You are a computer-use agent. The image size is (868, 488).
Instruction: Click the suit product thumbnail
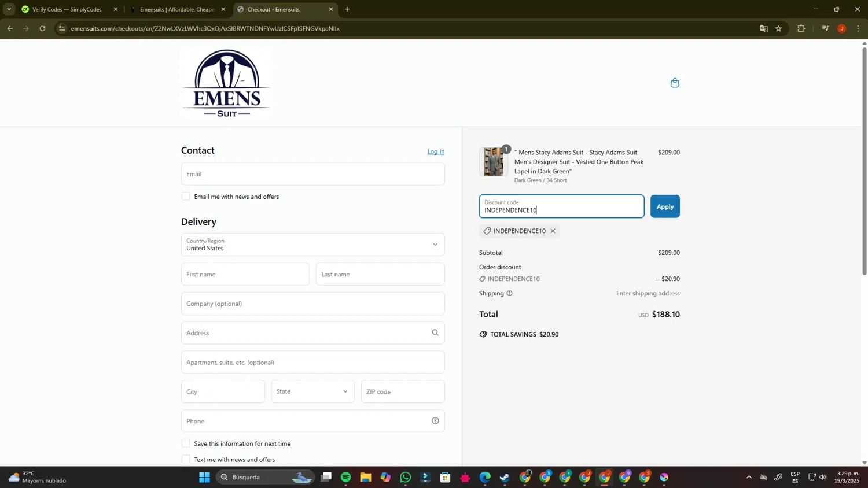click(x=494, y=161)
